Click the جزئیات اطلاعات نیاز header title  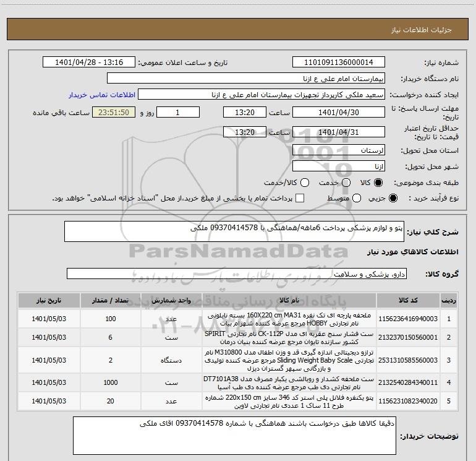pyautogui.click(x=422, y=30)
